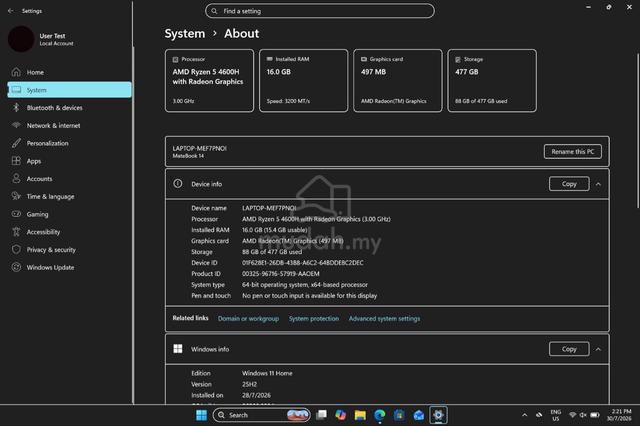Image resolution: width=640 pixels, height=426 pixels.
Task: Click the Accessibility figure icon
Action: pyautogui.click(x=16, y=232)
